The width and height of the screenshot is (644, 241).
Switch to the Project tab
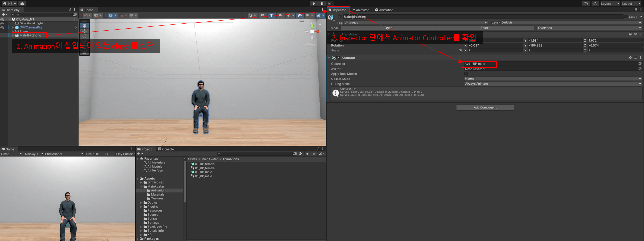coord(145,149)
